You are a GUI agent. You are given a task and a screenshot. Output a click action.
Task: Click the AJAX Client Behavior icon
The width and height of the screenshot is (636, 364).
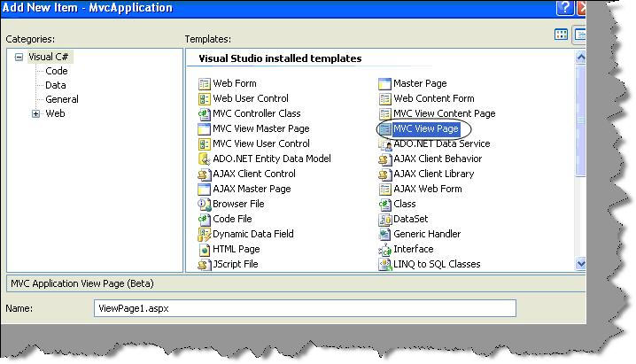(384, 159)
